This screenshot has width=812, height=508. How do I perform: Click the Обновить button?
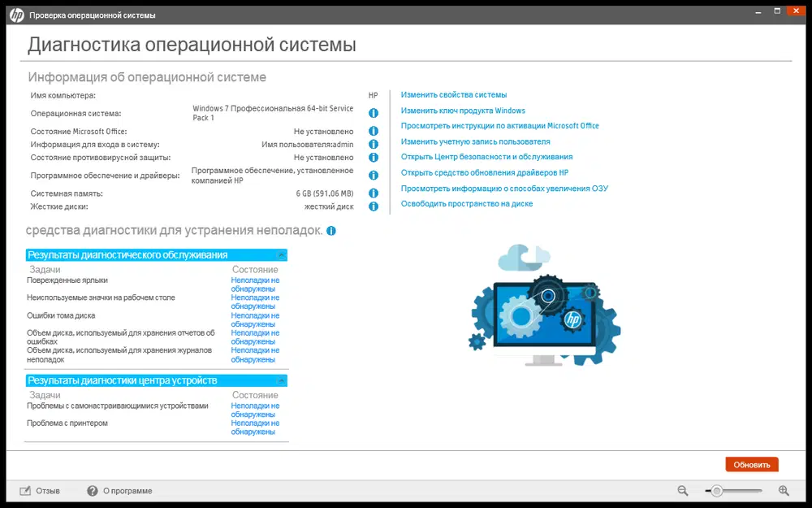click(x=751, y=464)
